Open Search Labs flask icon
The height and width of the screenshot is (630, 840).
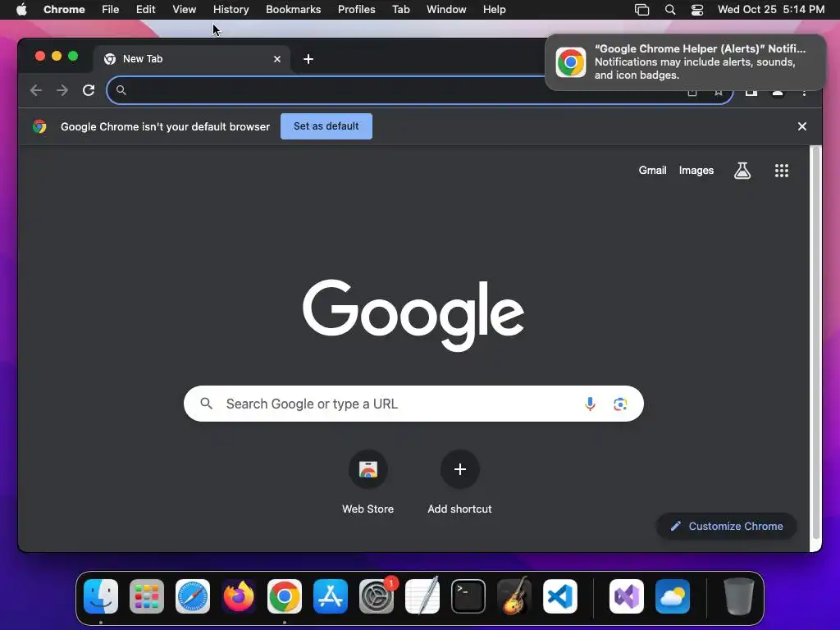click(742, 171)
